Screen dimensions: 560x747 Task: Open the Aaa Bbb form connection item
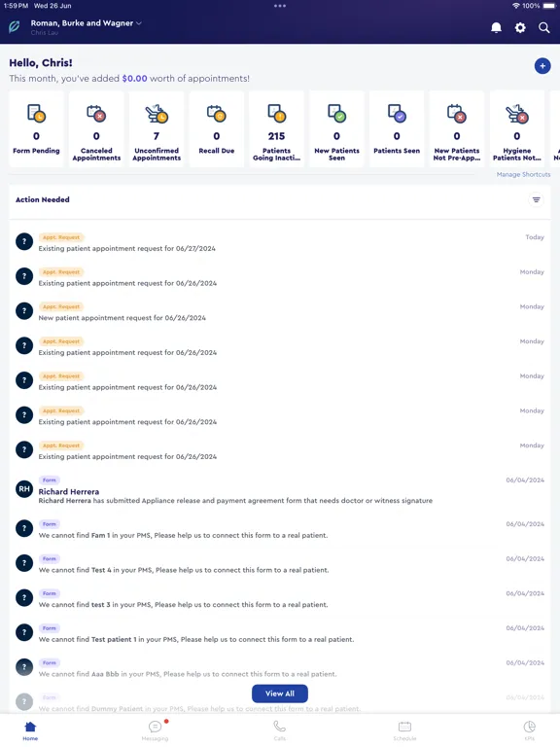280,669
